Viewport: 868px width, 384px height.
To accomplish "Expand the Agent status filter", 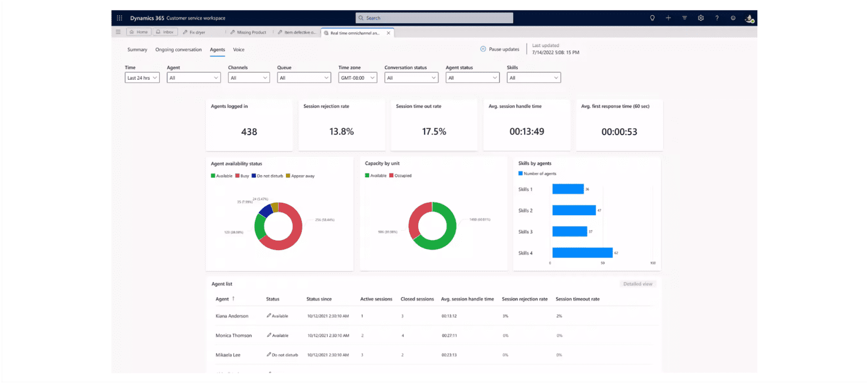I will (x=472, y=77).
